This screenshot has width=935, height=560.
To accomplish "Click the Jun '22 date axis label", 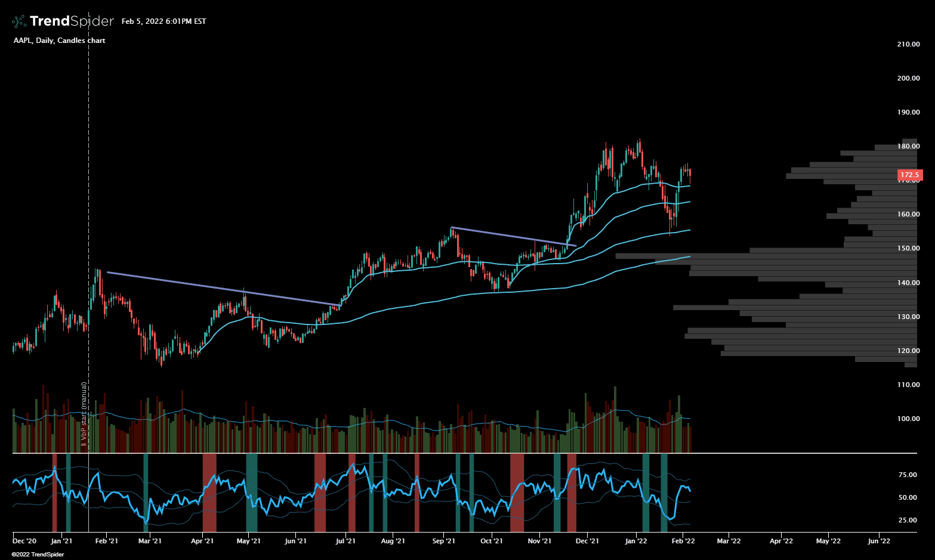I will (x=878, y=542).
